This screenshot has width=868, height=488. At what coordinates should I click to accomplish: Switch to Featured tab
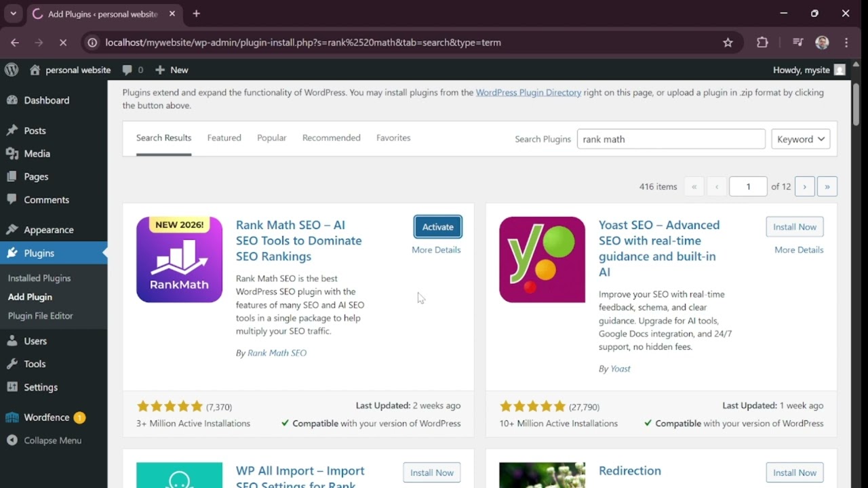pos(224,138)
